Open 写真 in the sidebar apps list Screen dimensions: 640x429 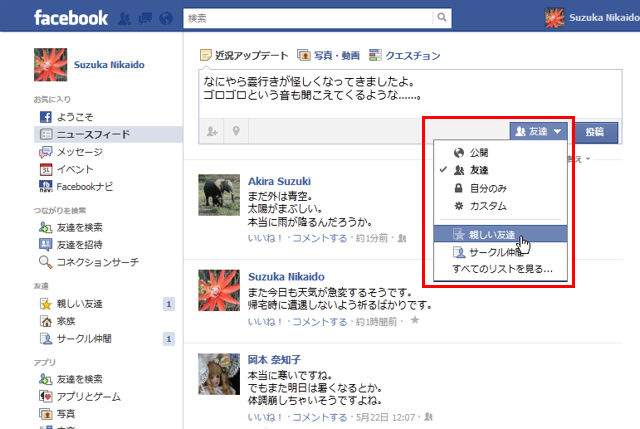pyautogui.click(x=57, y=414)
